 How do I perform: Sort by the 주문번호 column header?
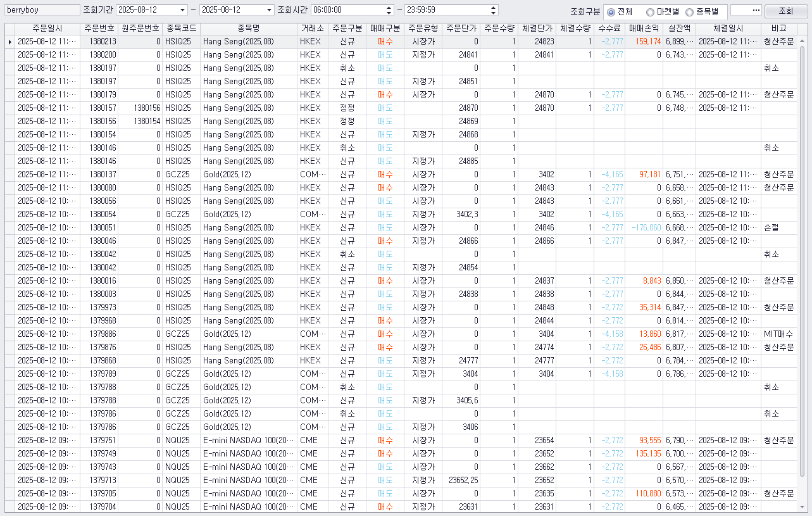coord(99,28)
